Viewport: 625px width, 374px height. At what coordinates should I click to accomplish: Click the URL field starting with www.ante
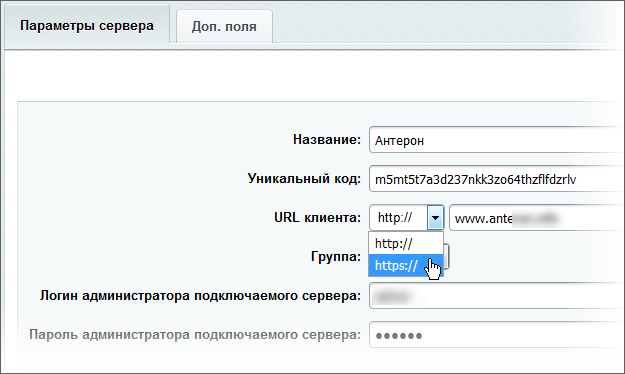pos(537,218)
